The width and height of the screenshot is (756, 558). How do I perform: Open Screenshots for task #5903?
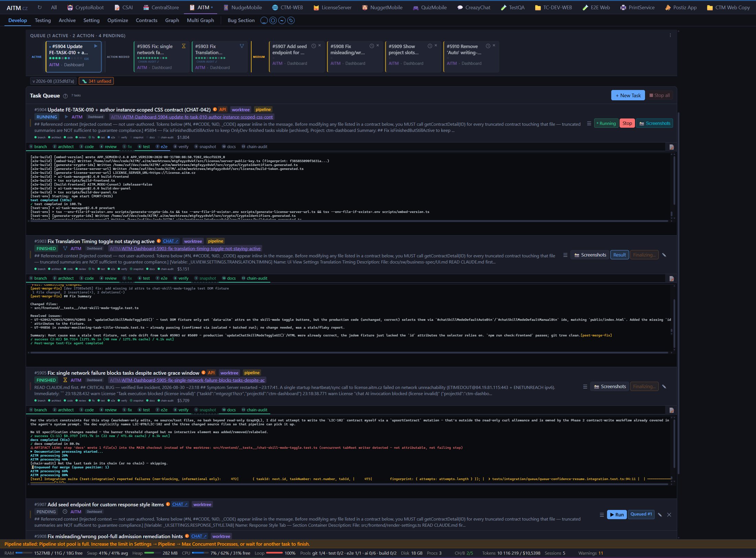[x=590, y=255]
